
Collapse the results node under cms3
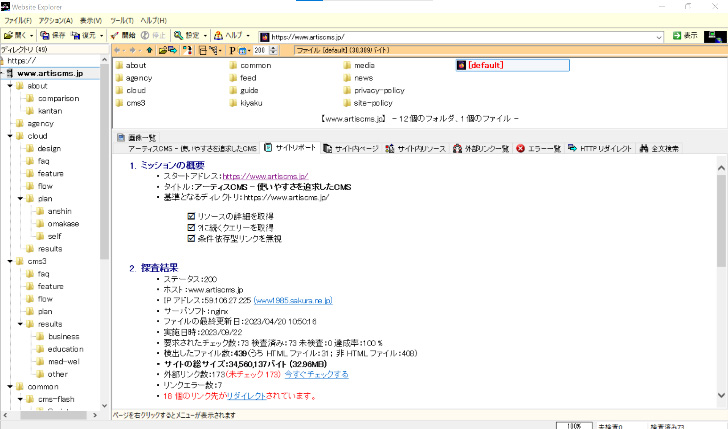[x=20, y=324]
